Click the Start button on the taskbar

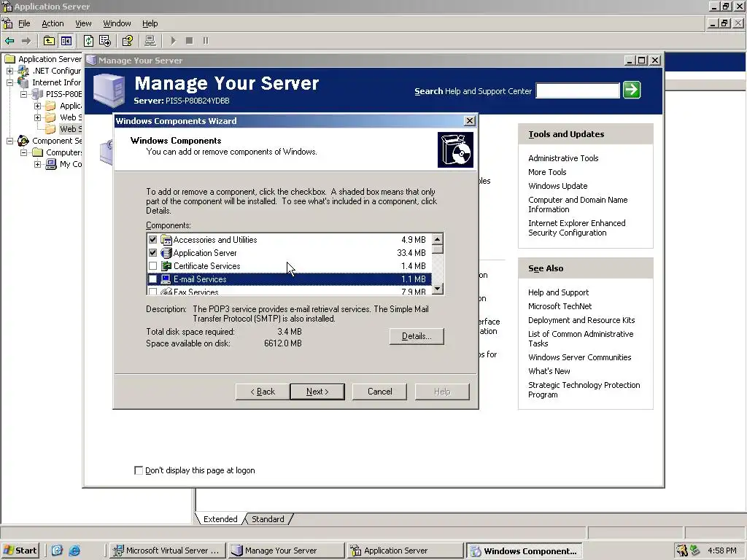[x=20, y=551]
